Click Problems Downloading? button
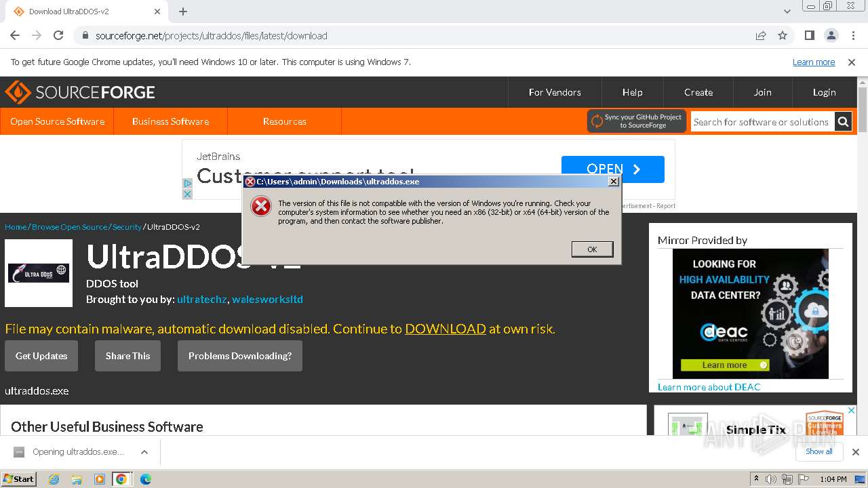This screenshot has width=868, height=488. pos(240,356)
